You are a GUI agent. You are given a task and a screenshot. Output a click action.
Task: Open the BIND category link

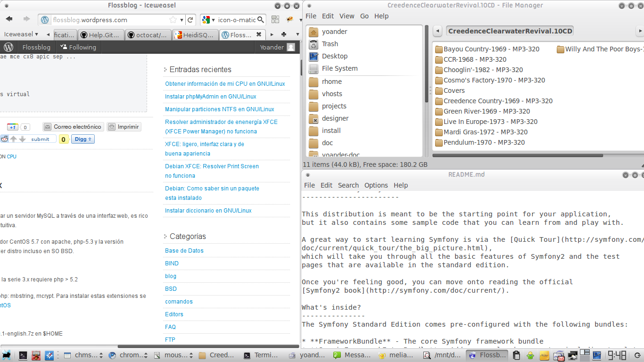172,263
